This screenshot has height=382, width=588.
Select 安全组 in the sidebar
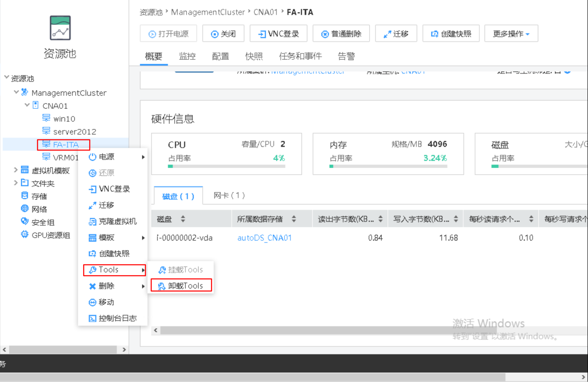[x=42, y=222]
